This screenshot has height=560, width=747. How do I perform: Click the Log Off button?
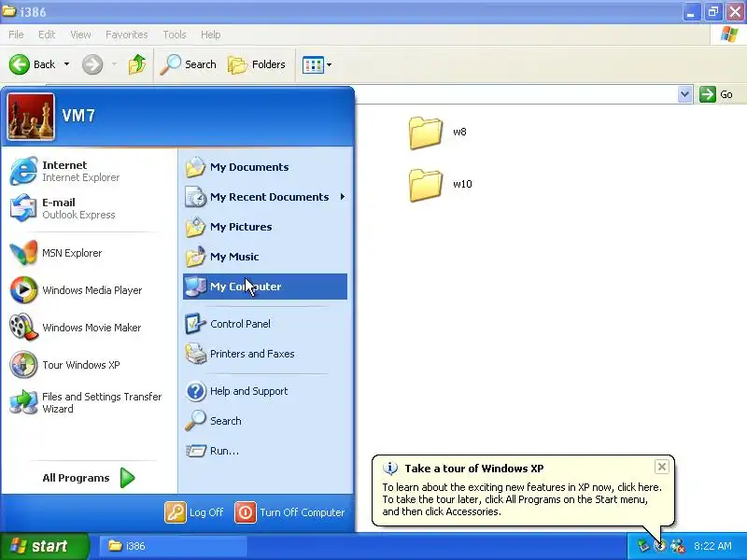[194, 512]
